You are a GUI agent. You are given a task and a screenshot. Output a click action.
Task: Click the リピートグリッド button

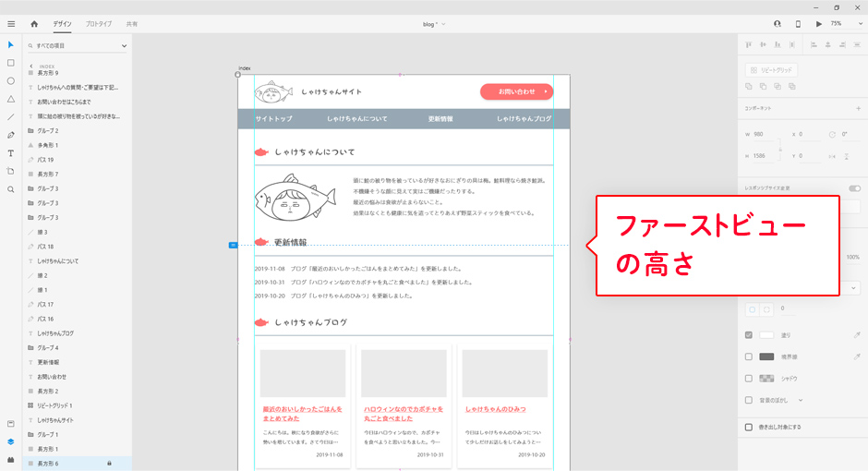(771, 70)
